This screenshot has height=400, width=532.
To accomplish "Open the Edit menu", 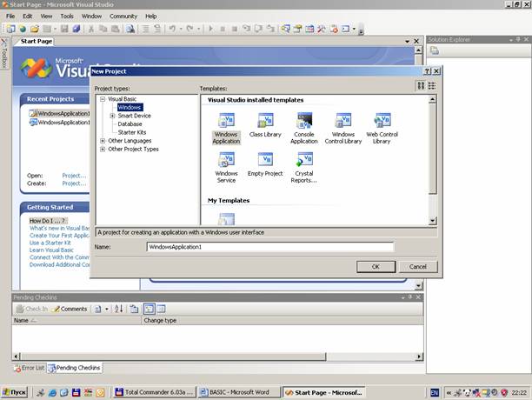I will [28, 17].
